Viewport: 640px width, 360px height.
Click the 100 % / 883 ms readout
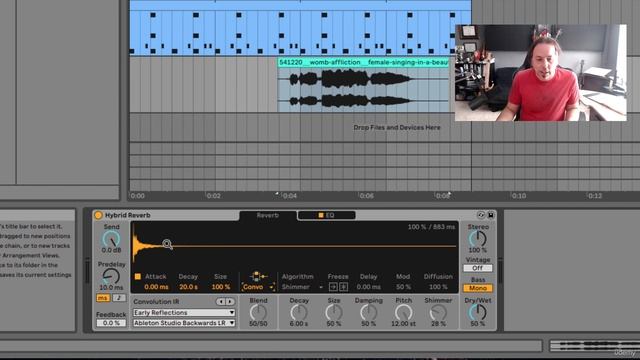pos(431,227)
